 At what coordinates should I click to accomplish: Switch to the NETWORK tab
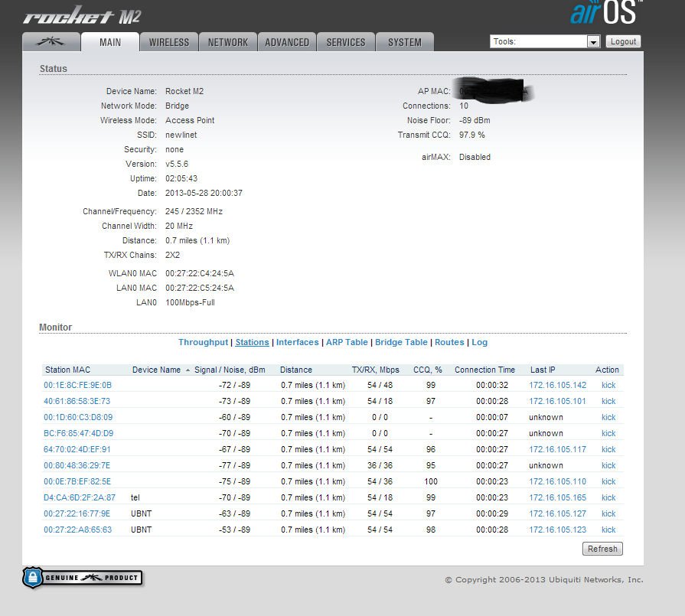tap(228, 42)
